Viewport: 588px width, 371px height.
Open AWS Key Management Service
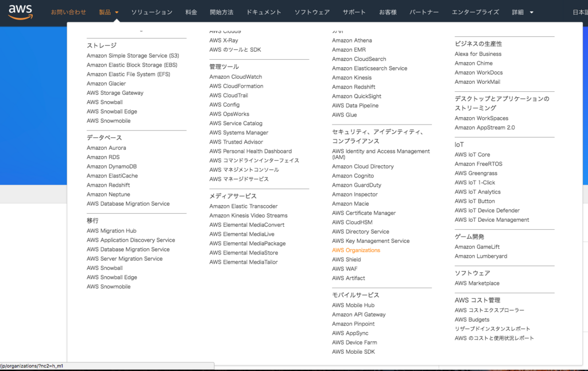click(370, 241)
